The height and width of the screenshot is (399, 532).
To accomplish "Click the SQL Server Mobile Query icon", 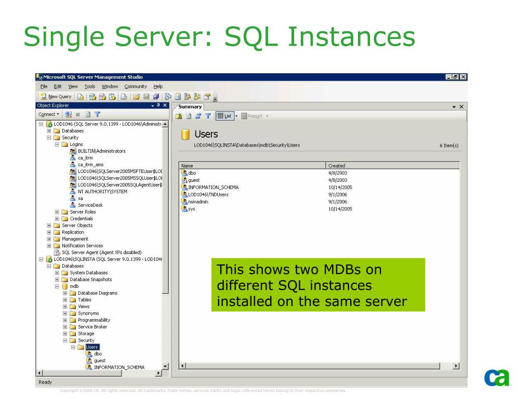I will 124,97.
